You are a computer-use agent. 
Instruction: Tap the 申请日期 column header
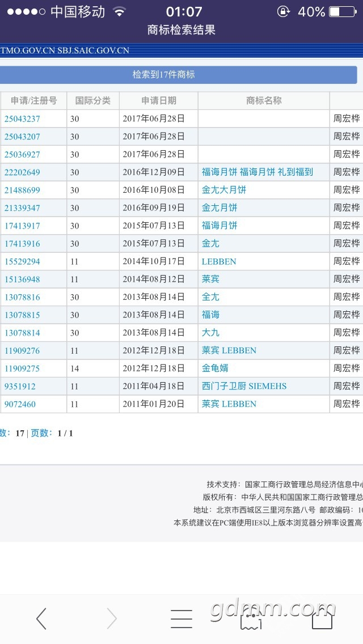coord(159,101)
